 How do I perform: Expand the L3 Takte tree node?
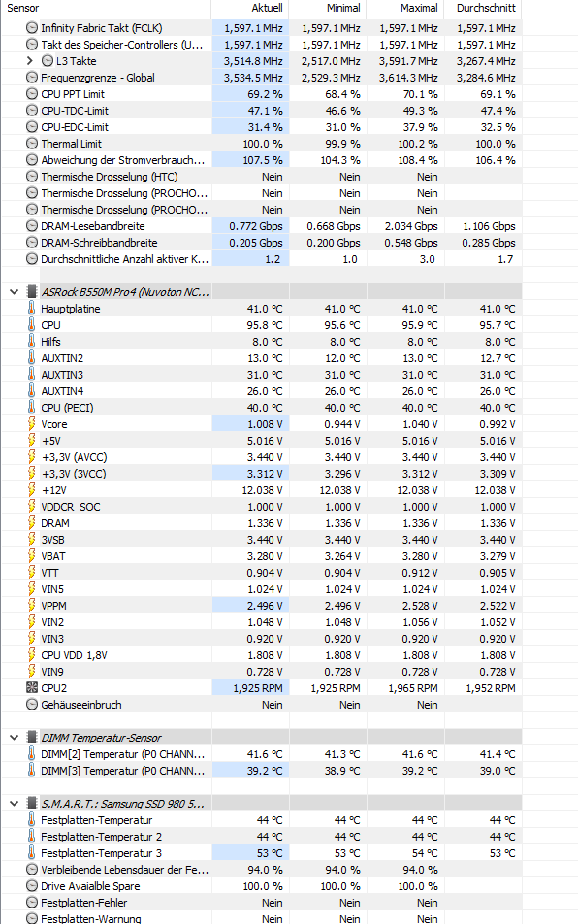tap(30, 61)
